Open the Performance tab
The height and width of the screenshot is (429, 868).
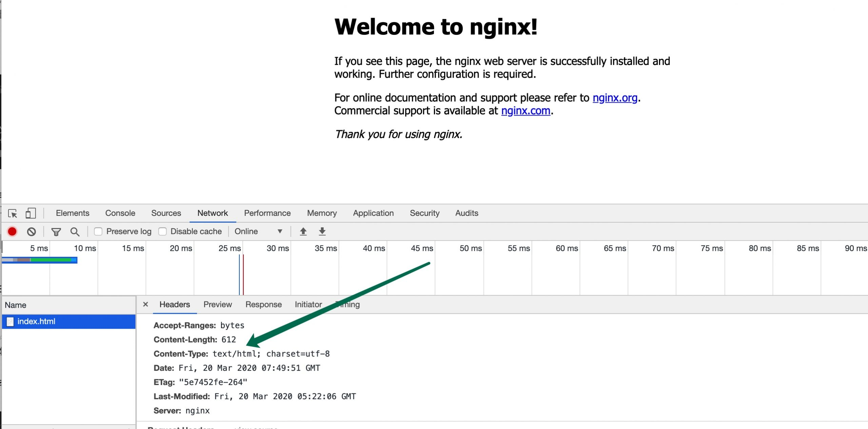coord(268,213)
